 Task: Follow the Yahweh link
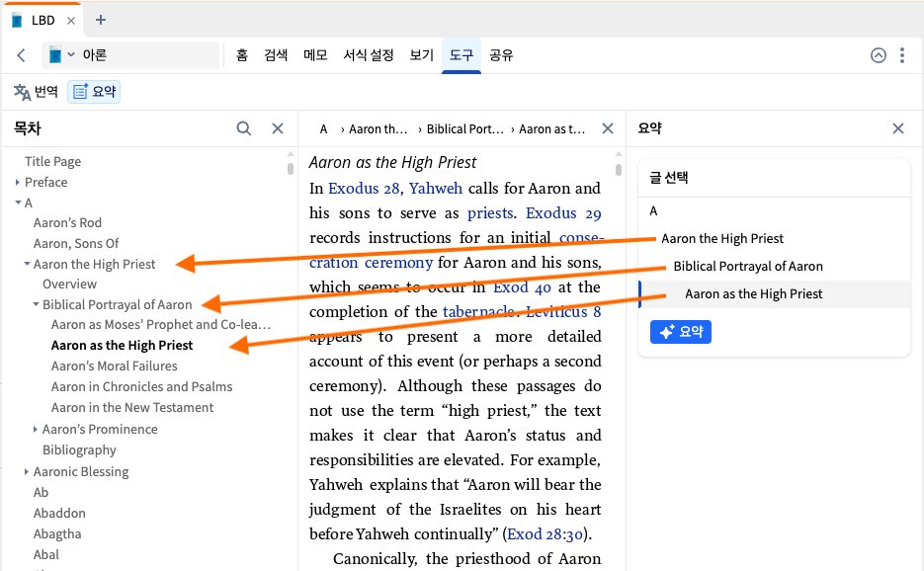[x=436, y=188]
